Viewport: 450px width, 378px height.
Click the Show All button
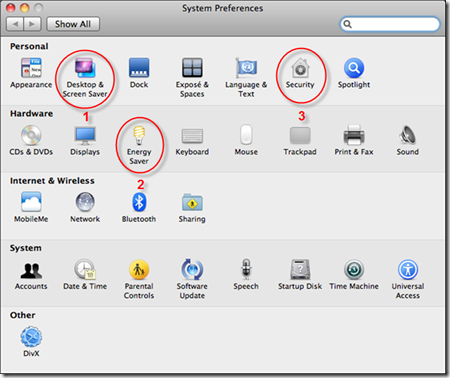[x=73, y=24]
